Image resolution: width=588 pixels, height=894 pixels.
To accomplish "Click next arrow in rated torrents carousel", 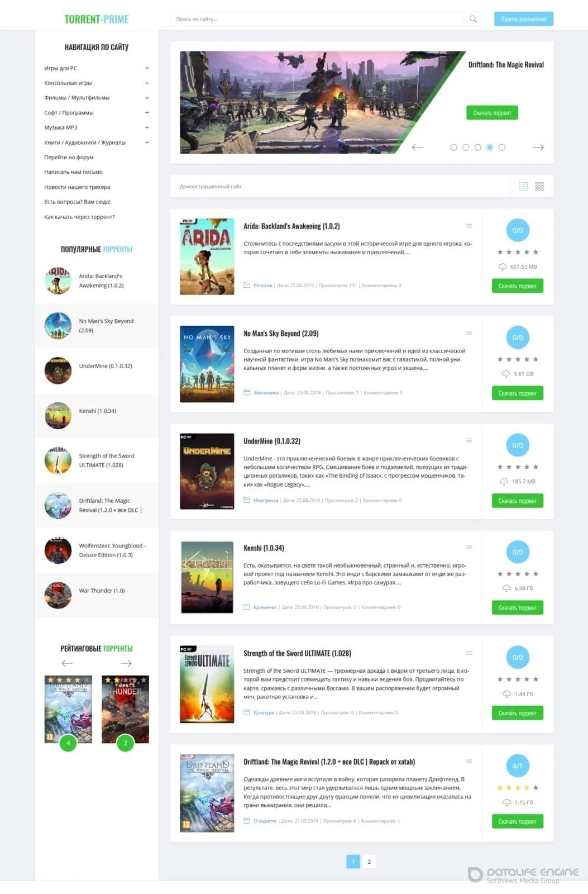I will coord(126,663).
